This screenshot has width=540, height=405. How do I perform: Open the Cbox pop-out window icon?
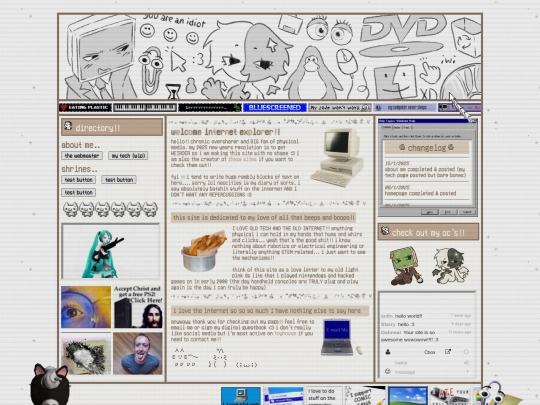448,352
